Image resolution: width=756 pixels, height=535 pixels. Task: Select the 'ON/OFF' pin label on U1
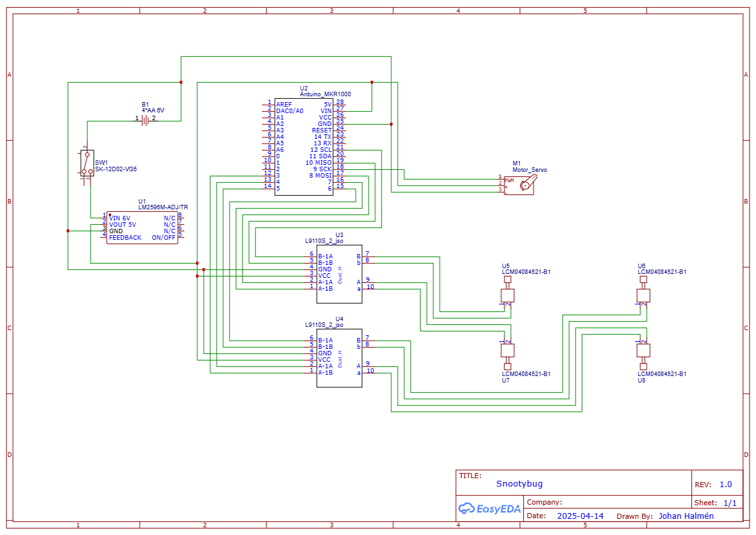pos(164,237)
